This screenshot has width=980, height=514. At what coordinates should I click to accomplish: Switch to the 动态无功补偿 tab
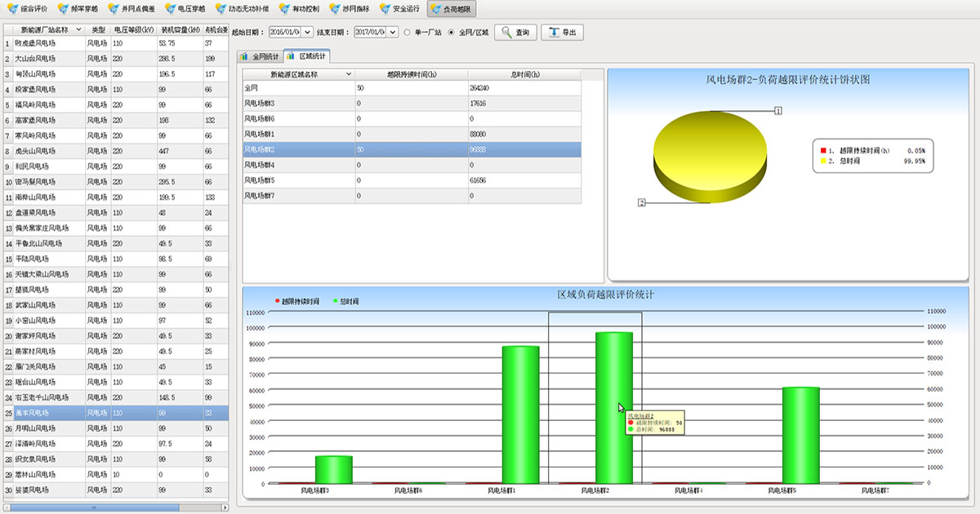243,9
